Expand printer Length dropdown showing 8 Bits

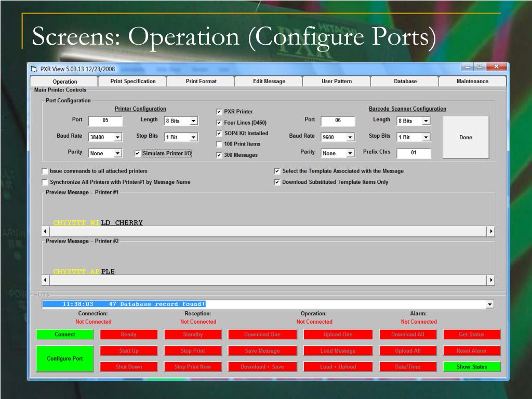193,121
